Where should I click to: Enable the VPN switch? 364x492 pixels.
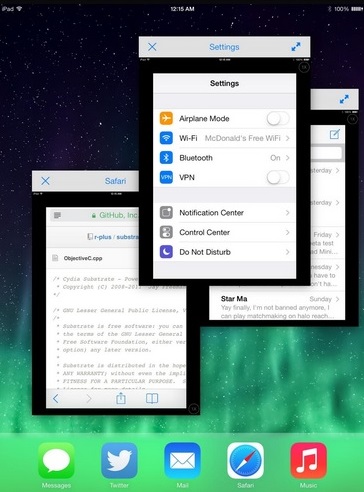coord(278,177)
